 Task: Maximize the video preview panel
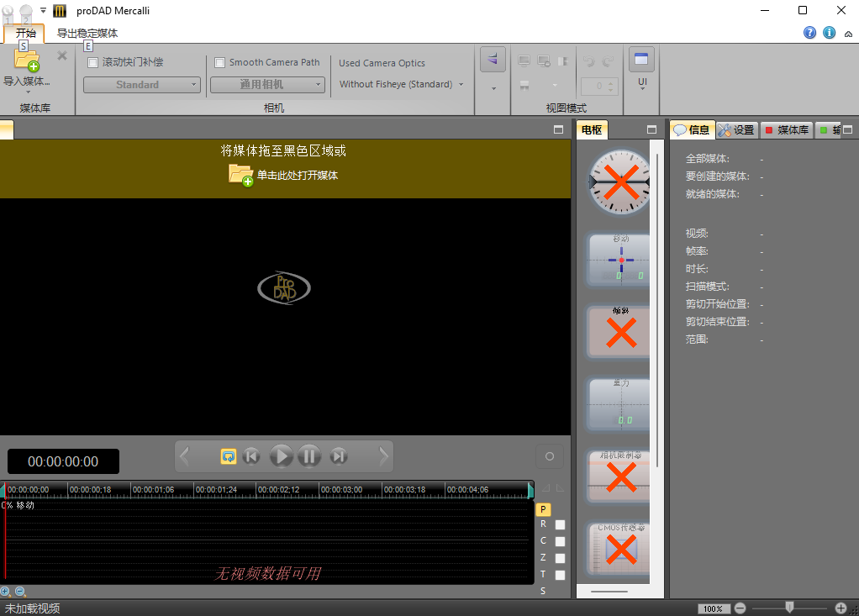[x=558, y=129]
